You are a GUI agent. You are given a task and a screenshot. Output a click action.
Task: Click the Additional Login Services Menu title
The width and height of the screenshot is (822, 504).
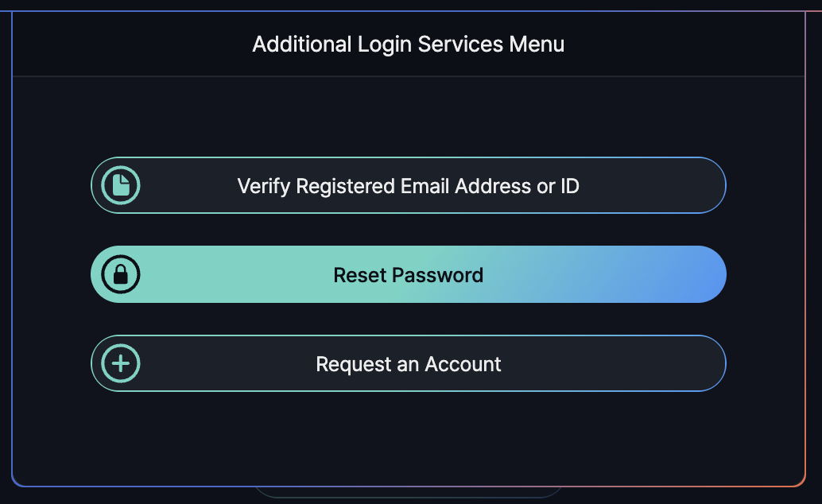pos(409,44)
